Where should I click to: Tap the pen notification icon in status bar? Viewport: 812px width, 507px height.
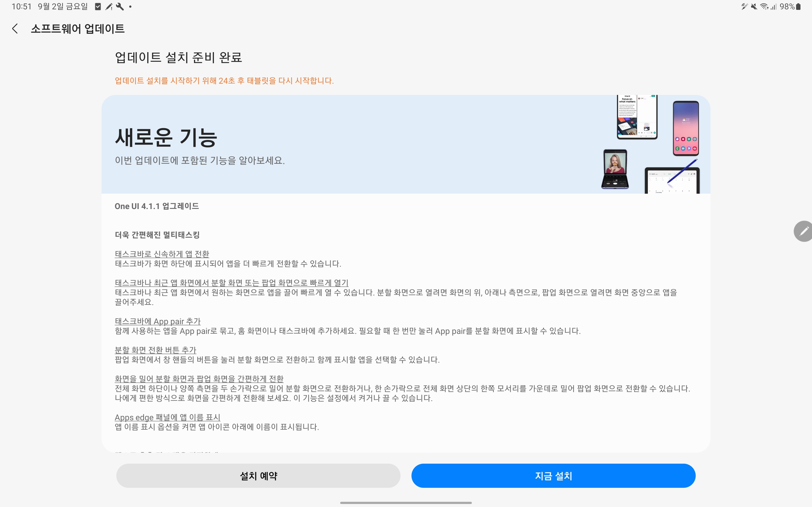click(109, 6)
